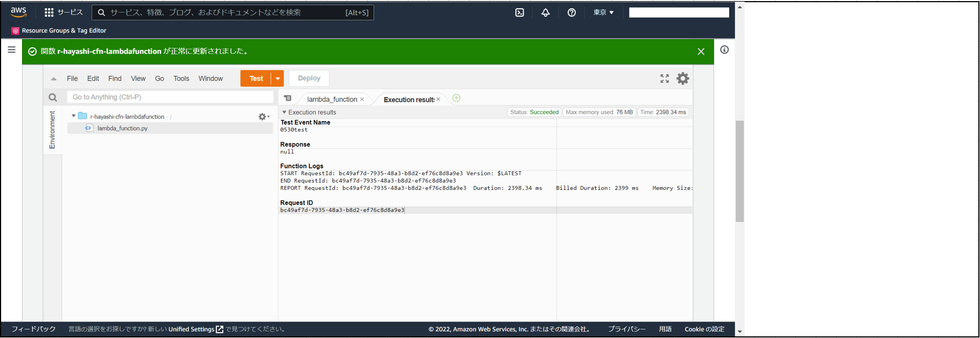Open the notifications bell
The image size is (980, 338).
click(545, 13)
